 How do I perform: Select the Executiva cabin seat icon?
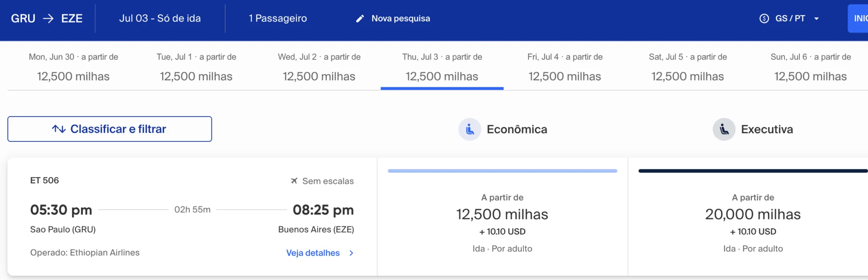(723, 129)
